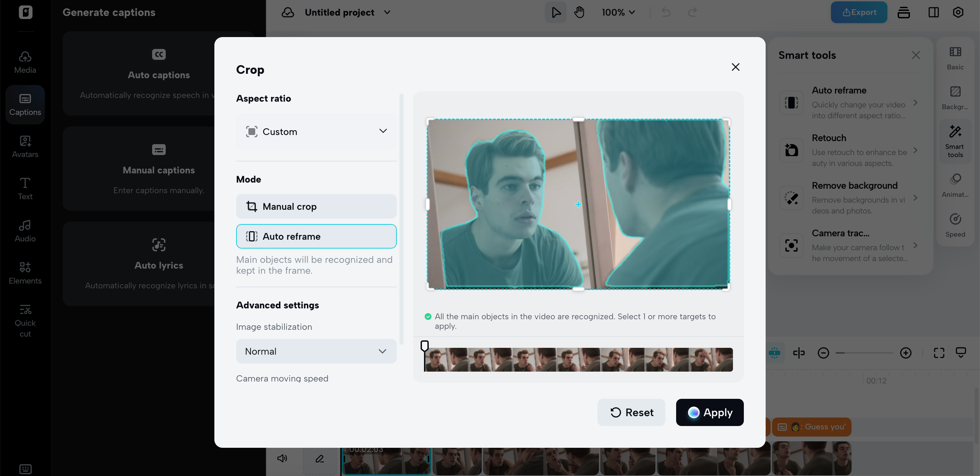Reset the crop settings
This screenshot has height=476, width=980.
click(x=631, y=412)
